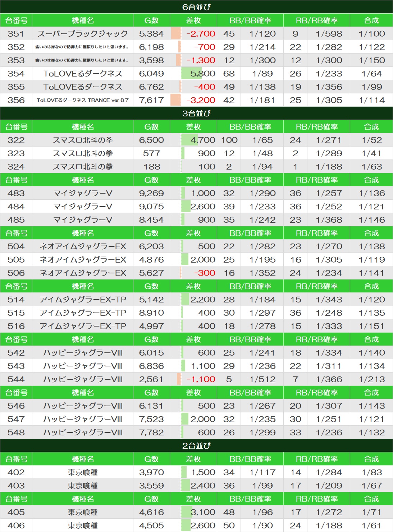
Task: Click game count 9,269
Action: (151, 193)
